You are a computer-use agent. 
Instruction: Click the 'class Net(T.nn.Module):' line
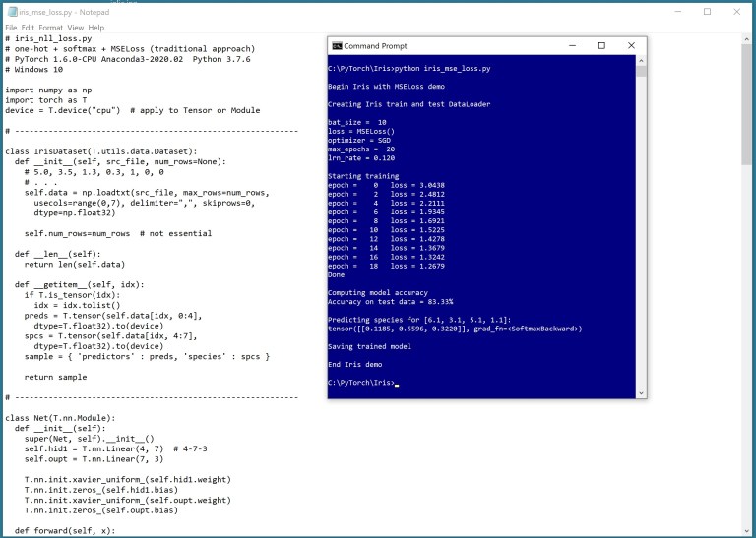tap(60, 418)
